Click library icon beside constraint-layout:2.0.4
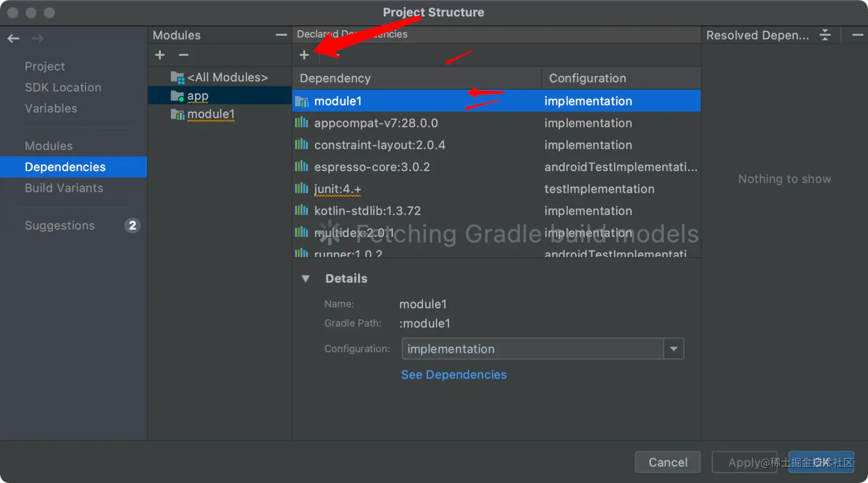Image resolution: width=868 pixels, height=483 pixels. pos(301,144)
